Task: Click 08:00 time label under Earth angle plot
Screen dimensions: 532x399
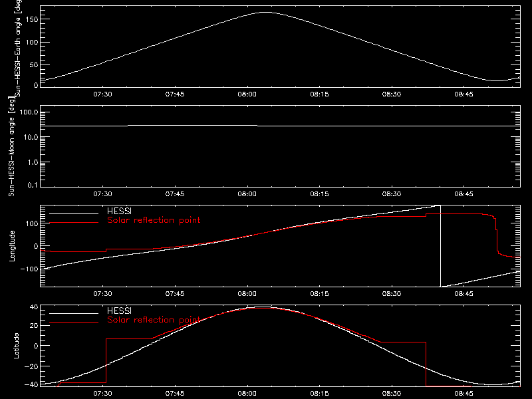Action: click(x=247, y=94)
